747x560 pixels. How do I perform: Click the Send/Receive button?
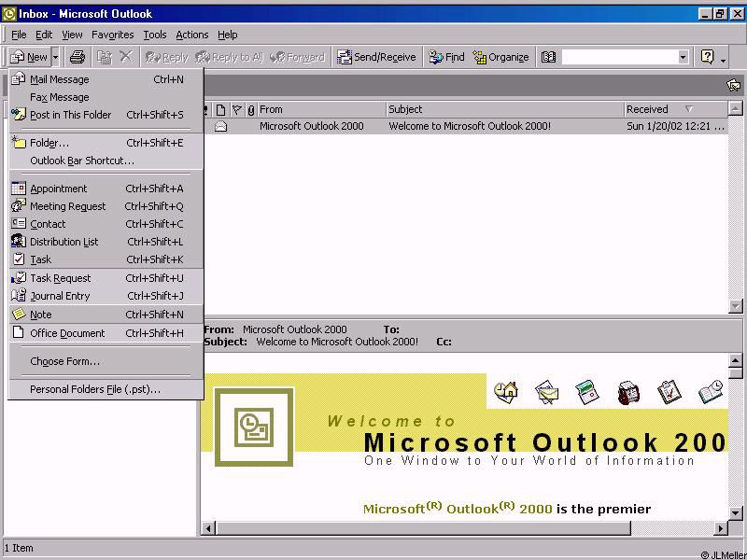tap(376, 57)
